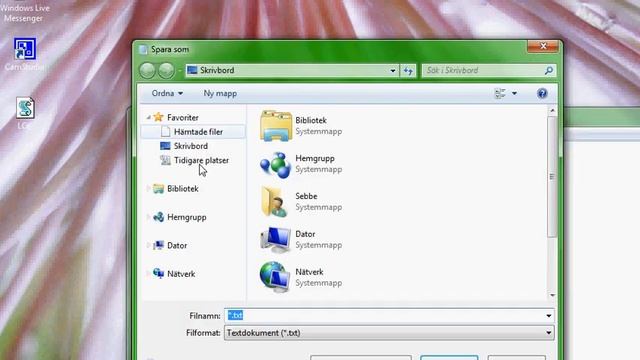Expand the Dator tree node
The image size is (640, 360).
pyautogui.click(x=149, y=245)
